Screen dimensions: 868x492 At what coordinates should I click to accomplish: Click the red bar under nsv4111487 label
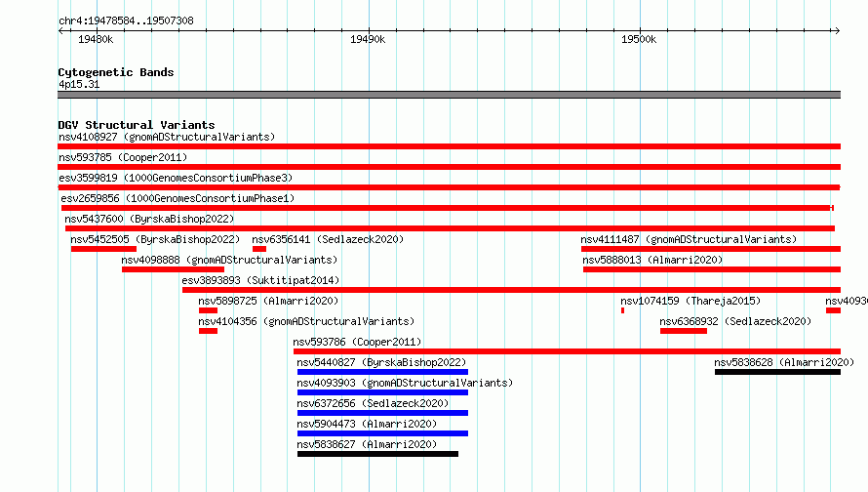coord(711,249)
